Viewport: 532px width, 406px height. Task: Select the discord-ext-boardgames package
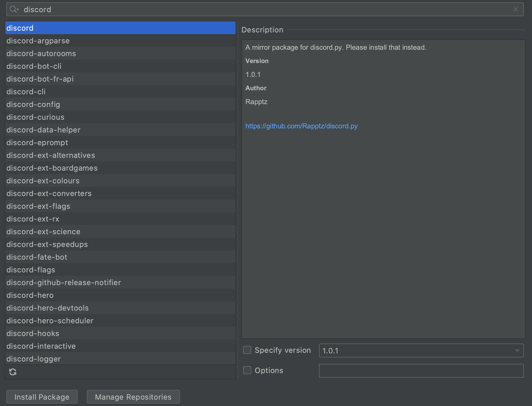point(120,168)
